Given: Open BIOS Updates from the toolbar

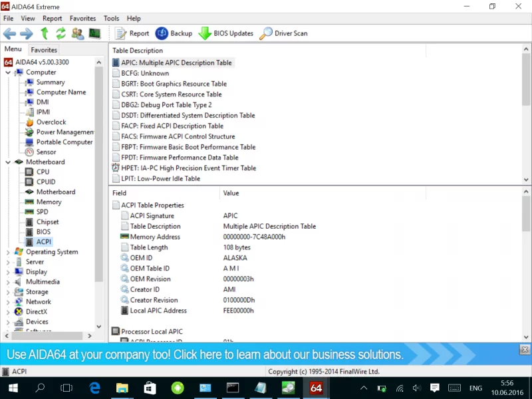Looking at the screenshot, I should [x=225, y=33].
